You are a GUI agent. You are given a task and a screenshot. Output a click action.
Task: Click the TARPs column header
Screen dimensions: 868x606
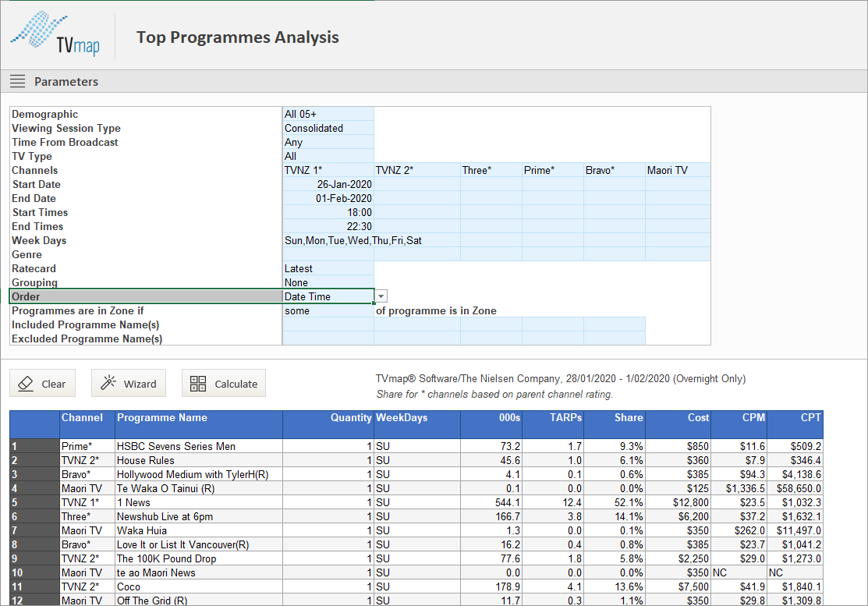(553, 424)
